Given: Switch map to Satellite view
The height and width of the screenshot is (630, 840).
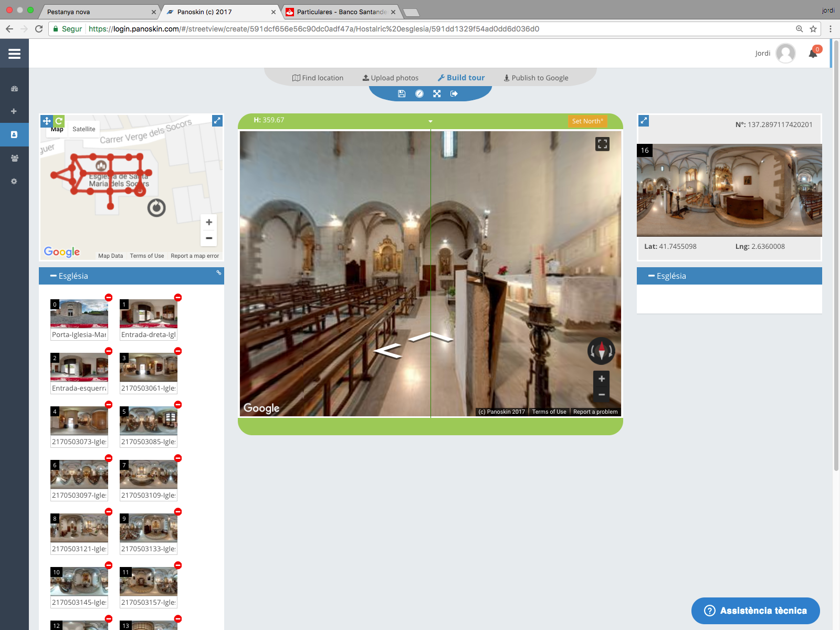Looking at the screenshot, I should (x=84, y=129).
